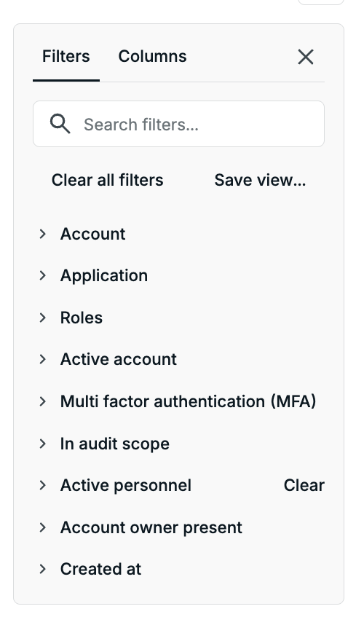Click the chevron icon next to Created at

pyautogui.click(x=42, y=569)
